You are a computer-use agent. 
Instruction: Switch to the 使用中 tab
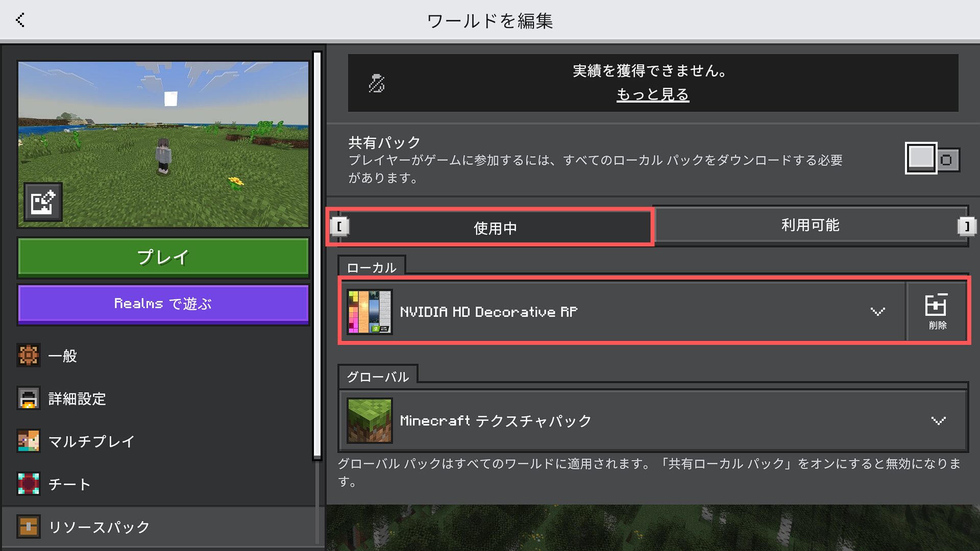(x=495, y=228)
